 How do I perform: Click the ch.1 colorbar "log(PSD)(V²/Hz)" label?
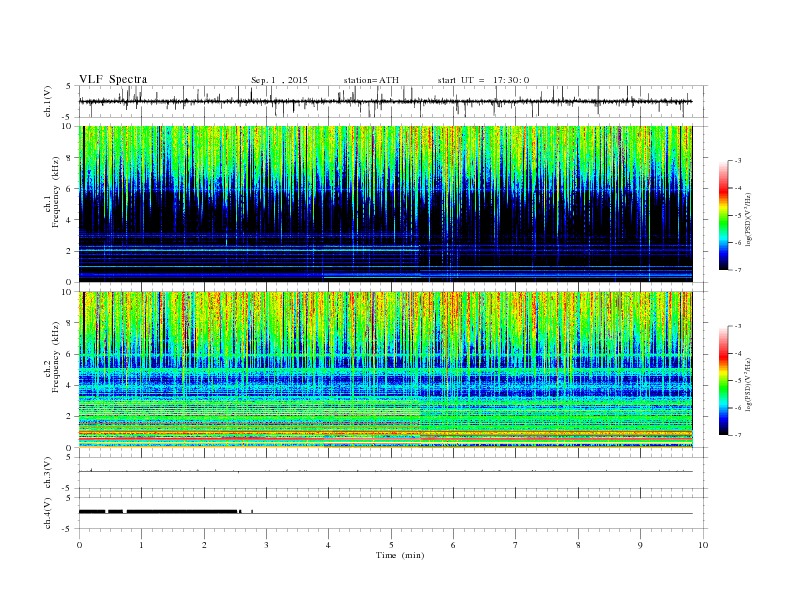click(x=748, y=220)
